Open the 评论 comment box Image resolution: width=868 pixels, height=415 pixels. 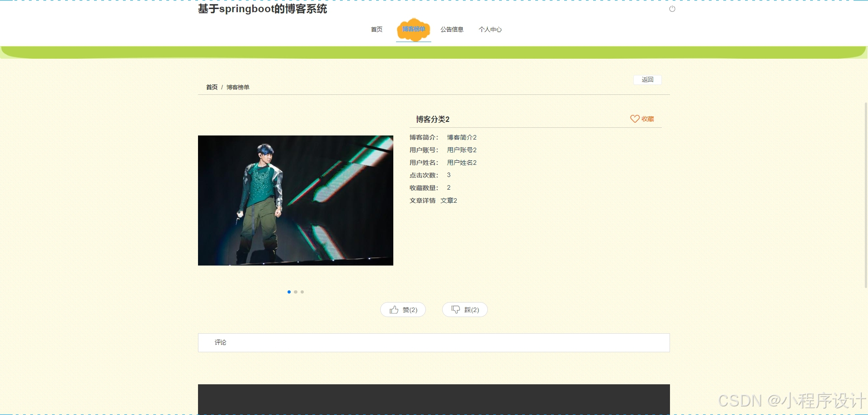point(434,343)
